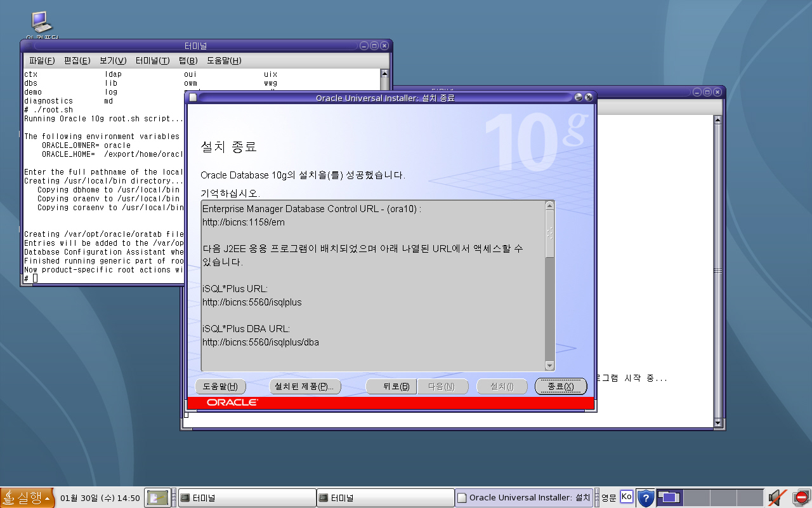This screenshot has height=508, width=812.
Task: Open the 파일(F) menu in terminal
Action: [x=42, y=61]
